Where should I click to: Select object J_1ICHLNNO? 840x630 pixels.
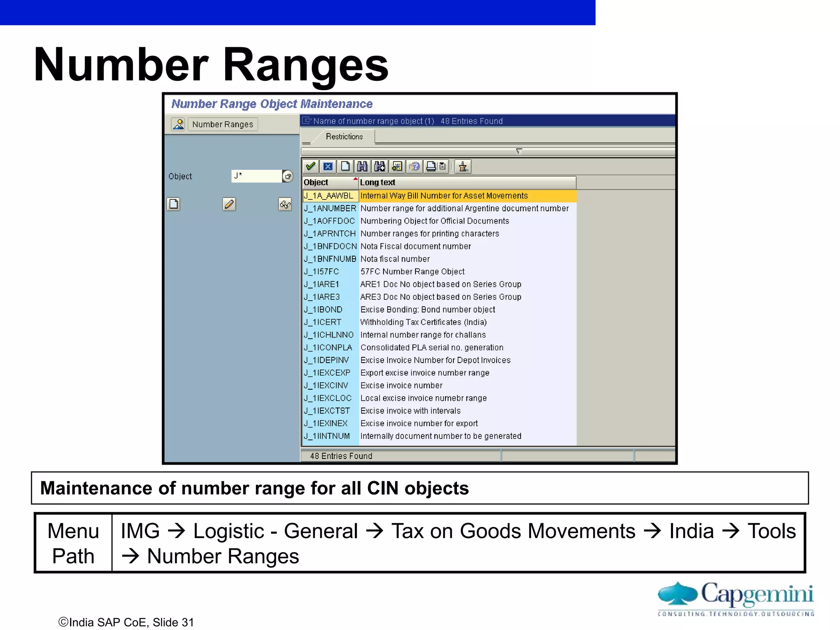(x=329, y=335)
